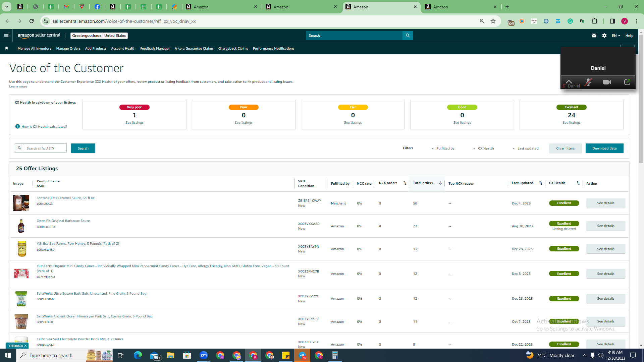Expand the Last updated filter dropdown

point(525,148)
